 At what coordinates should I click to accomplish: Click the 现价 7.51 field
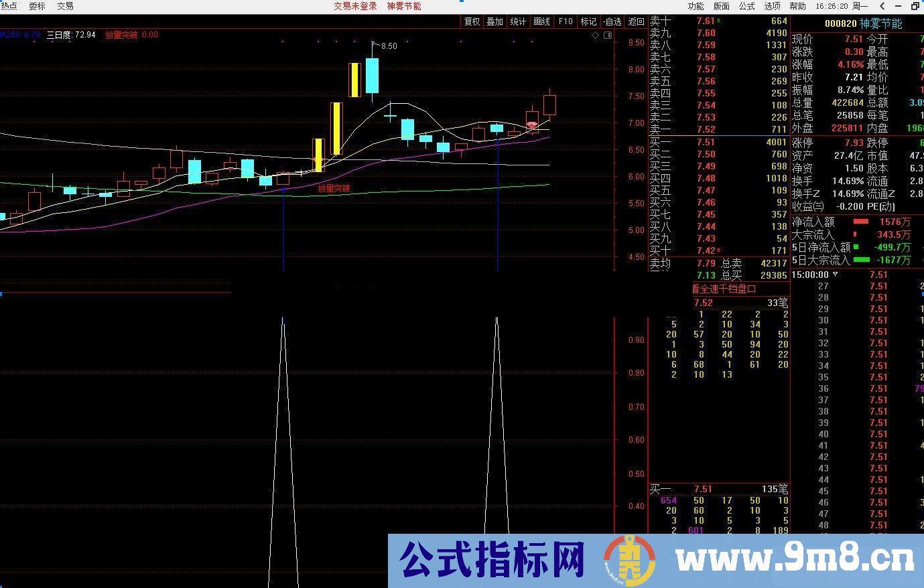tap(828, 40)
